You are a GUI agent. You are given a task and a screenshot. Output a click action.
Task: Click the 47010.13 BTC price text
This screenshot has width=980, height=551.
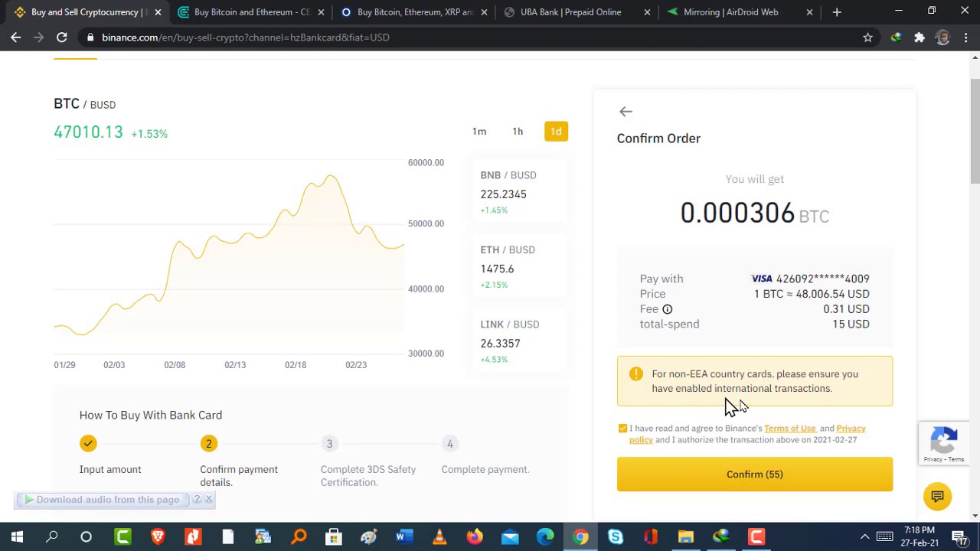pos(88,132)
